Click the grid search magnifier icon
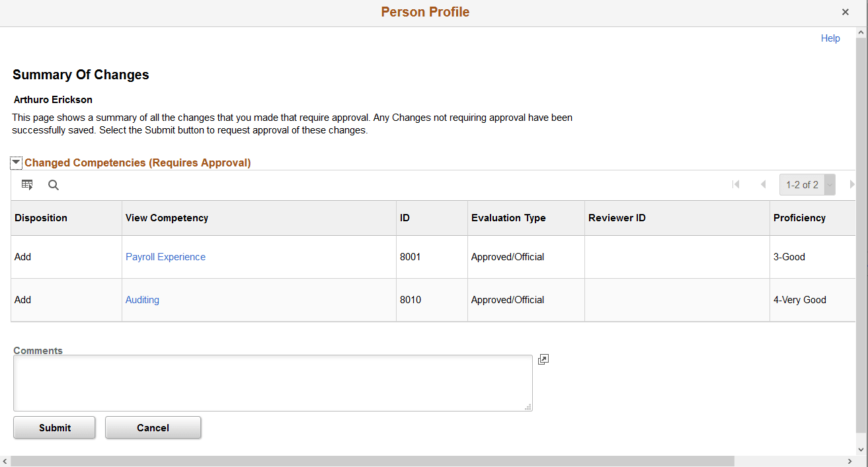The image size is (868, 467). tap(54, 185)
